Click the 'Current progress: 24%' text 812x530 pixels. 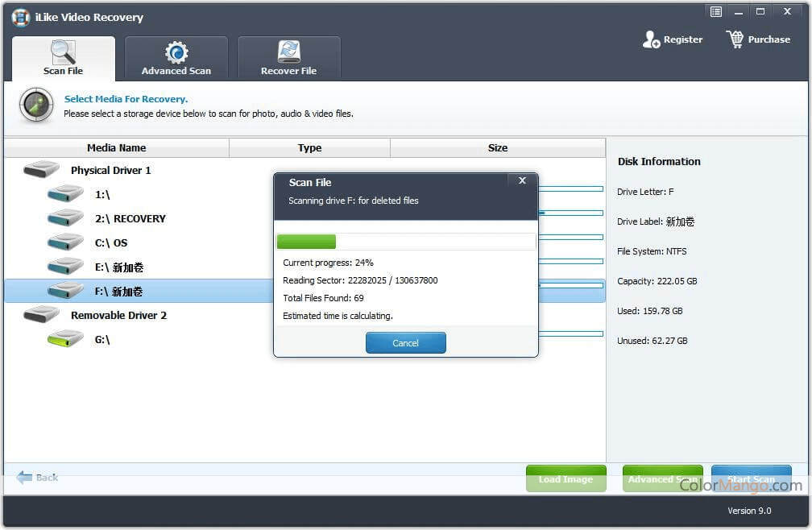pyautogui.click(x=329, y=263)
